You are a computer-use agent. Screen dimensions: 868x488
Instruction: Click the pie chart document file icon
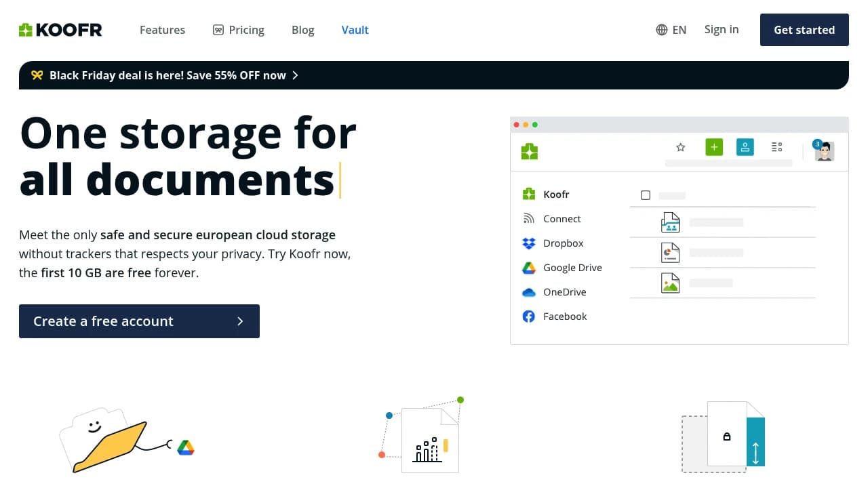(670, 253)
